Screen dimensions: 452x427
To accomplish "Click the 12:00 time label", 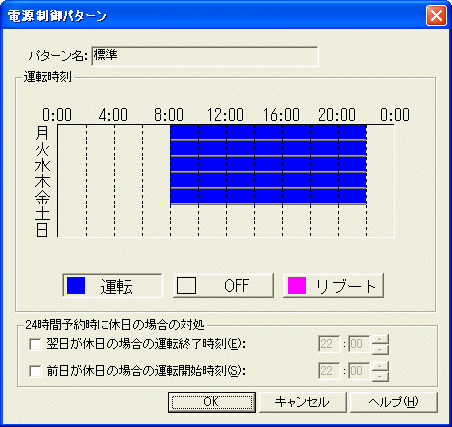I will pos(225,115).
